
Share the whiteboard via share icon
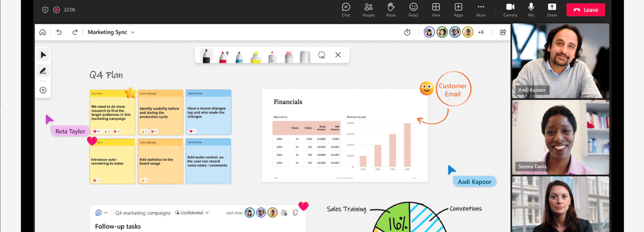[503, 32]
